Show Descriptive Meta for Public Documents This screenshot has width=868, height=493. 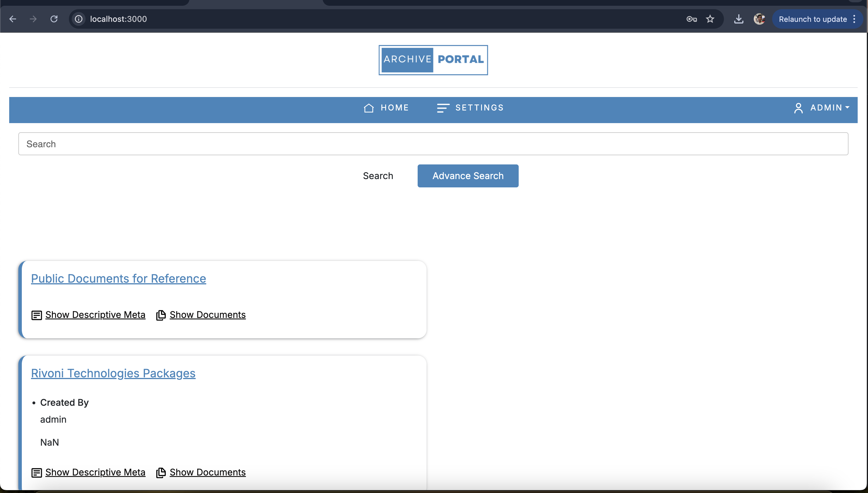[x=95, y=315]
